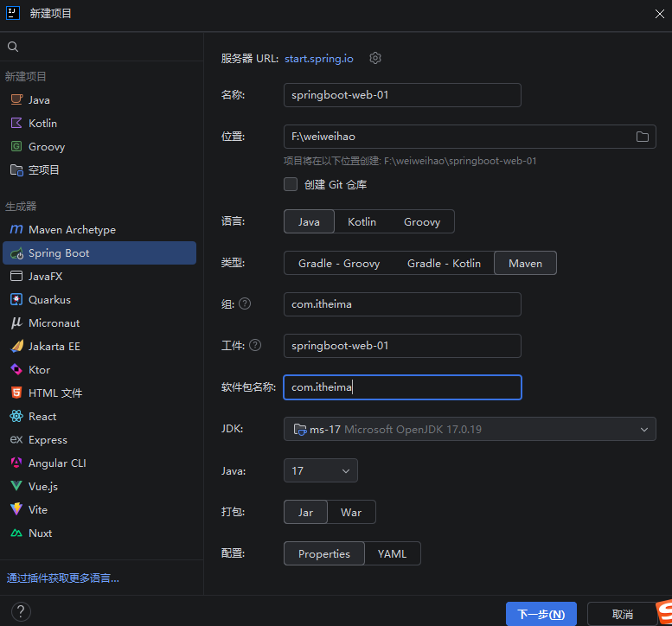Click the Artifact springboot-web-01 field
This screenshot has height=626, width=672.
402,346
